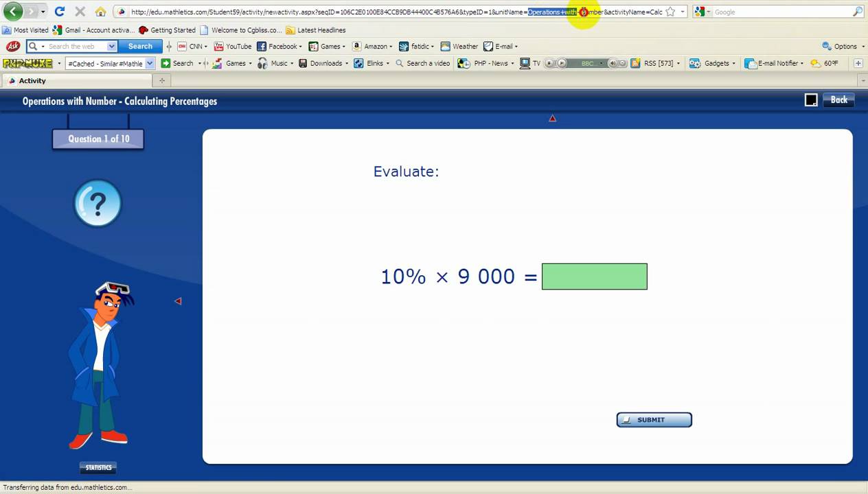Play the BBC radio stream
Image resolution: width=868 pixels, height=494 pixels.
click(561, 63)
